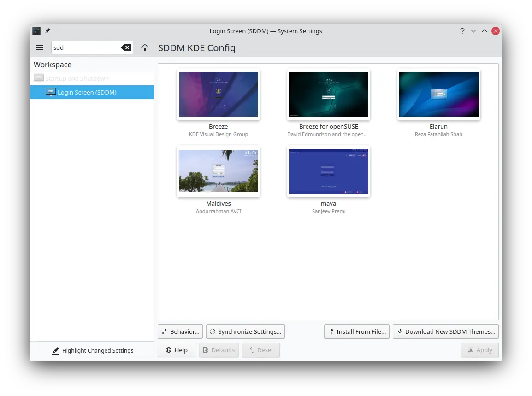The height and width of the screenshot is (396, 532).
Task: Choose the Maldives login theme
Action: pos(218,171)
